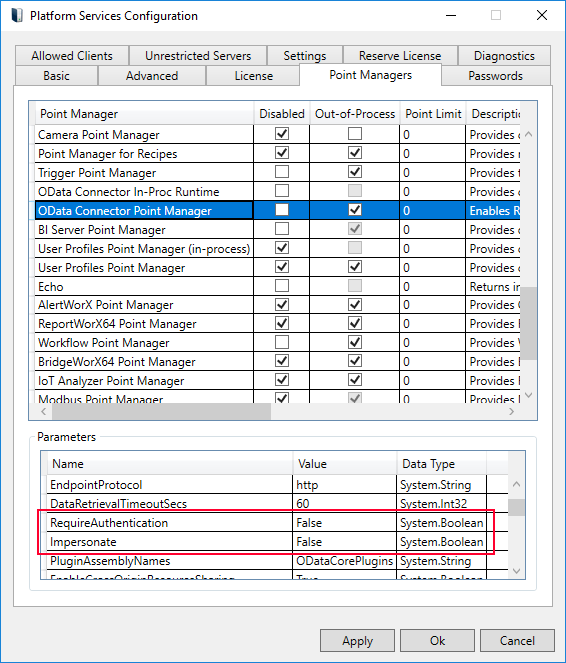This screenshot has width=566, height=663.
Task: Open the Unrestricted Servers tab
Action: (198, 56)
